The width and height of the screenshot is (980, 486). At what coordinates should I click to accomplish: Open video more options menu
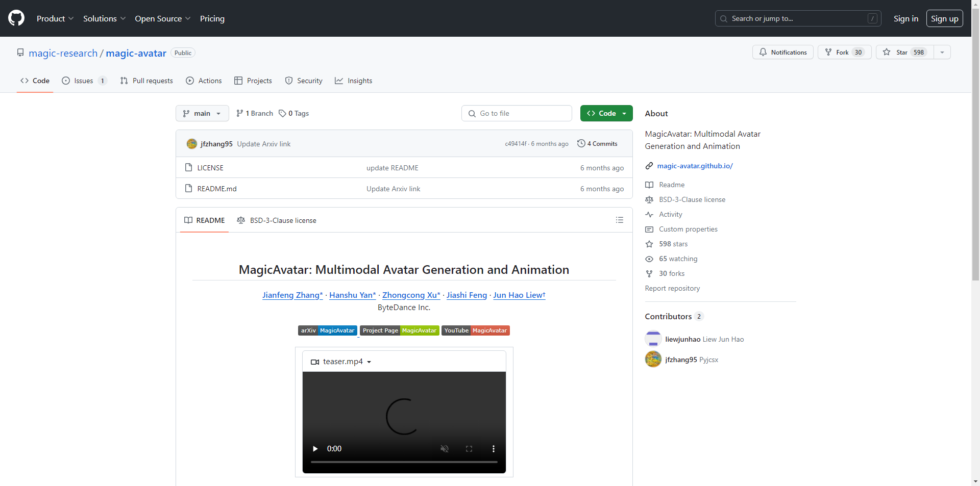coord(493,449)
